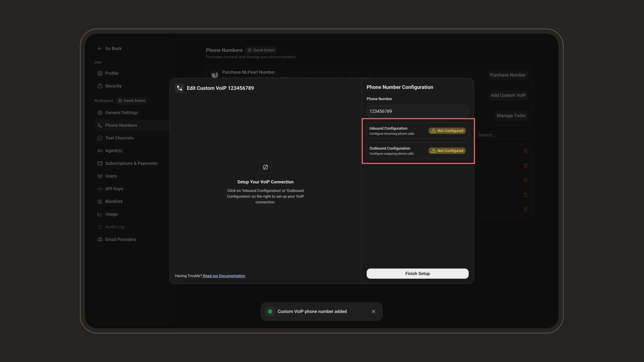
Task: Open the Read our Documentation link
Action: 224,276
